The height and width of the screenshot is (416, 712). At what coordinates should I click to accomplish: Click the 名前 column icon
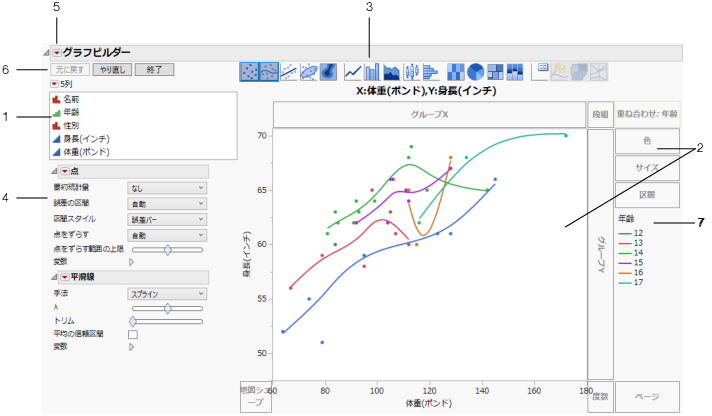tap(56, 99)
